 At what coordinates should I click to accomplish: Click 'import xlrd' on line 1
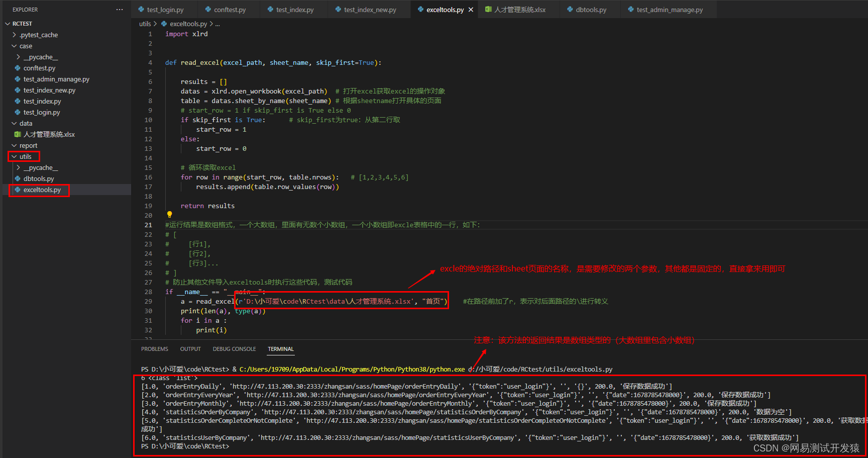click(186, 34)
